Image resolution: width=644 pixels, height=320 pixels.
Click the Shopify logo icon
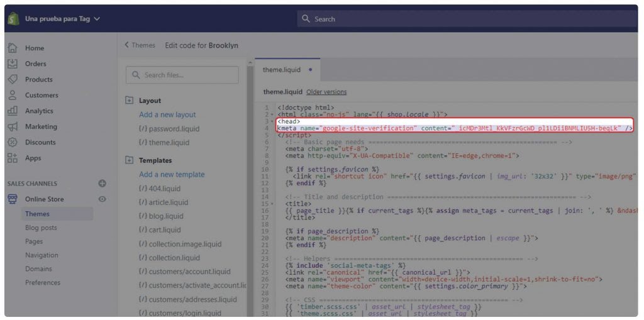tap(13, 19)
